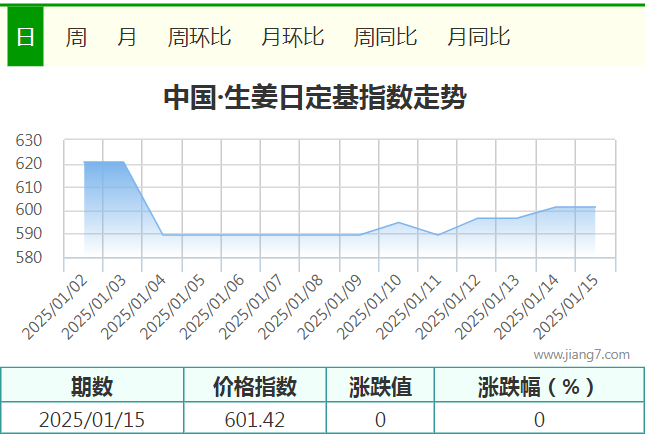
Task: Switch to the 月 monthly tab
Action: coord(127,37)
